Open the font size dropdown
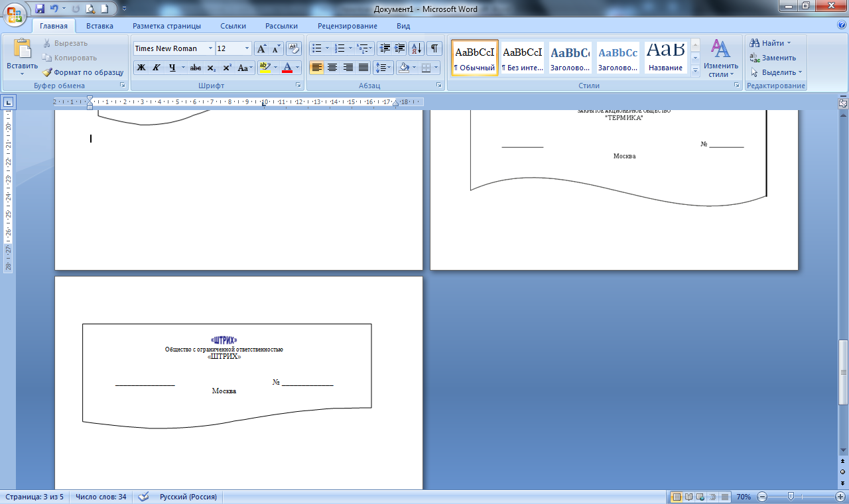This screenshot has width=849, height=504. (x=247, y=48)
